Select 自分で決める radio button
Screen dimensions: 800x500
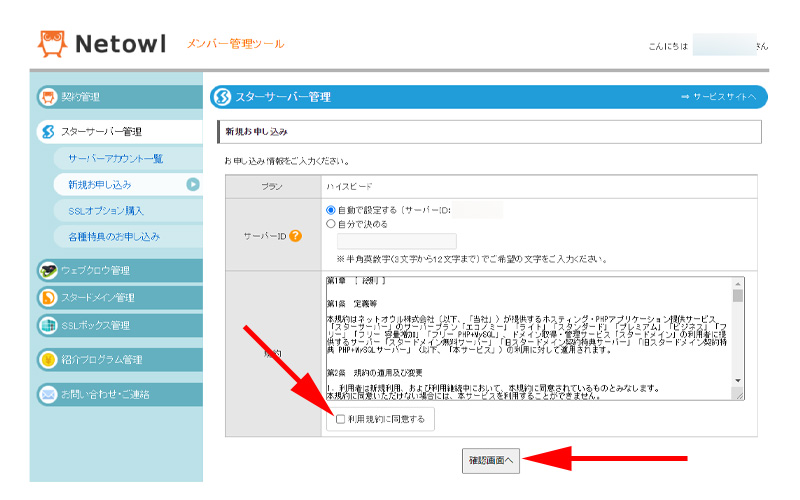click(x=331, y=223)
